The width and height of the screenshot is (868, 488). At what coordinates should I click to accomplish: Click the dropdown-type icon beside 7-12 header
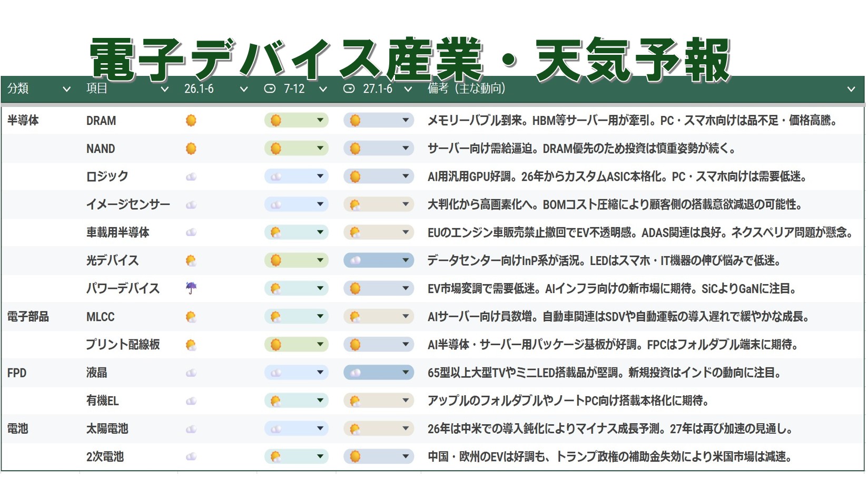pyautogui.click(x=270, y=89)
